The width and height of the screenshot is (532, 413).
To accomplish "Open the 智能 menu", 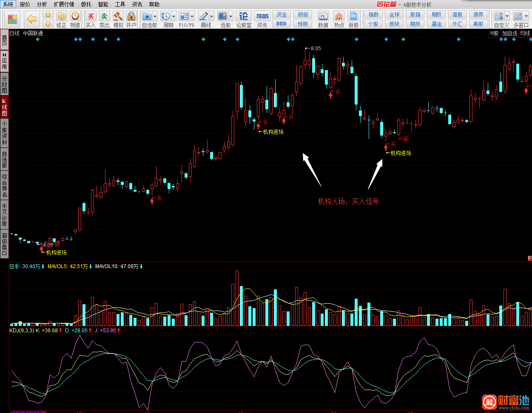I will pyautogui.click(x=103, y=4).
